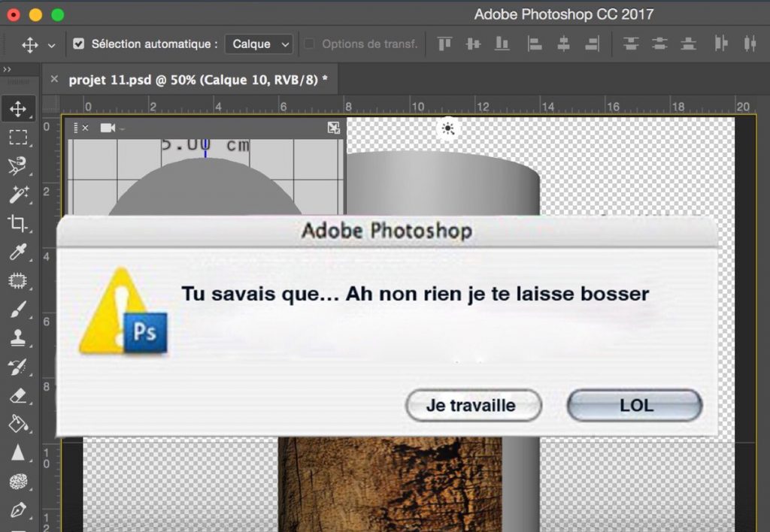Click the "Sélection automatique :" label text

(x=155, y=44)
